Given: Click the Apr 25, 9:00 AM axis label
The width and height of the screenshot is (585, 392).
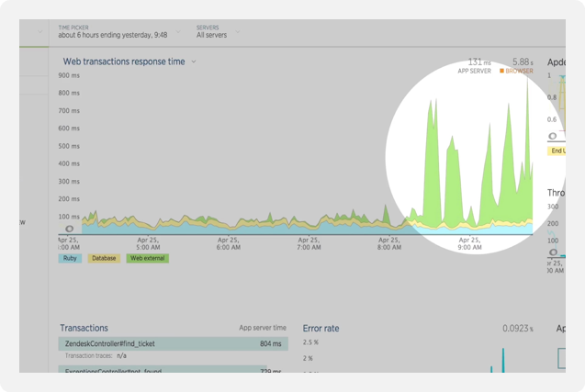Looking at the screenshot, I should point(469,243).
